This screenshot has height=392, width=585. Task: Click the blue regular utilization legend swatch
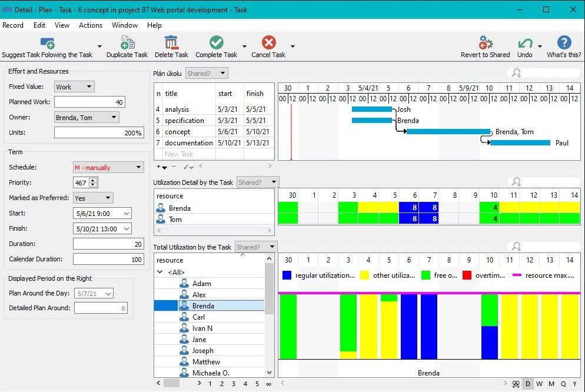(x=287, y=275)
